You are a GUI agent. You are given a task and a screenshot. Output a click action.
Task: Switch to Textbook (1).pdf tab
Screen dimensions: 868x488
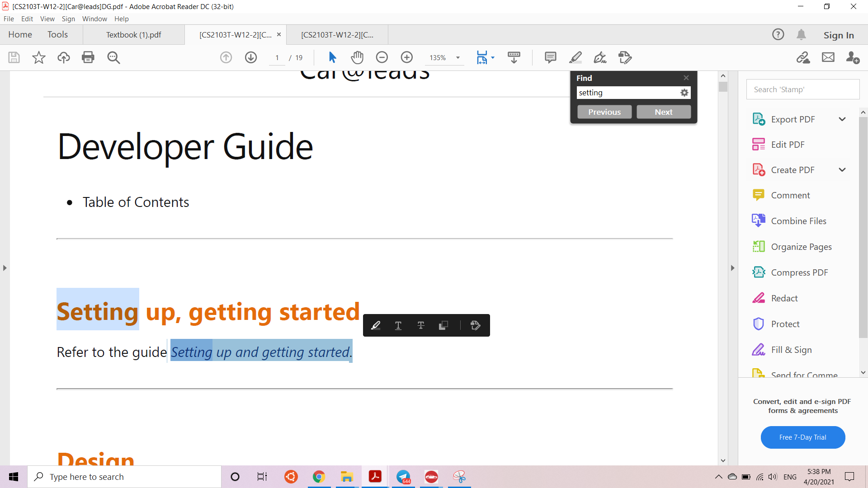tap(133, 35)
